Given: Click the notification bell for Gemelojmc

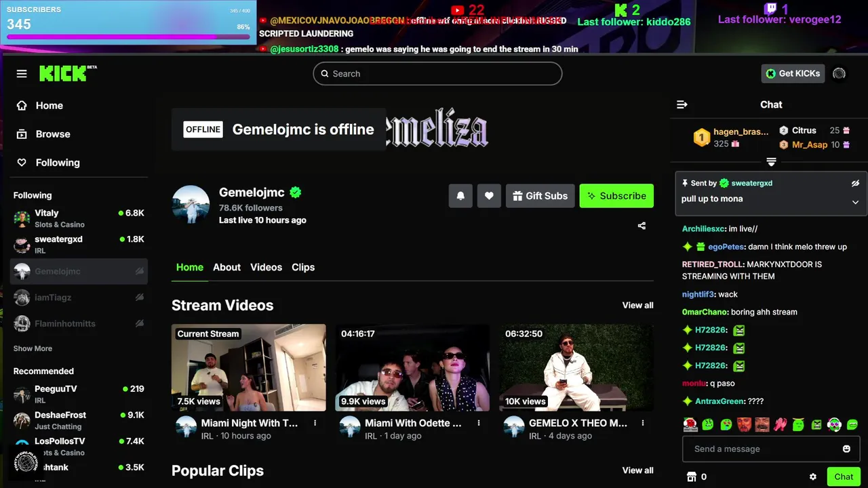Looking at the screenshot, I should pyautogui.click(x=460, y=196).
